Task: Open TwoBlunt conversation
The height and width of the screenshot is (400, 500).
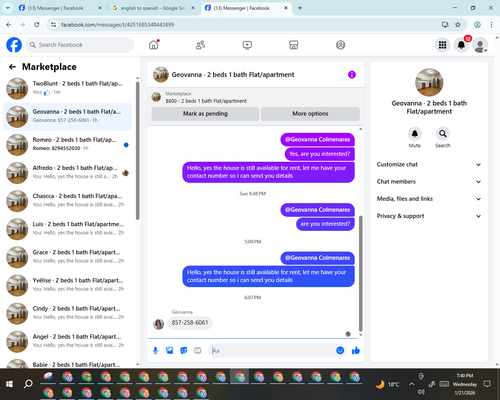Action: tap(67, 88)
